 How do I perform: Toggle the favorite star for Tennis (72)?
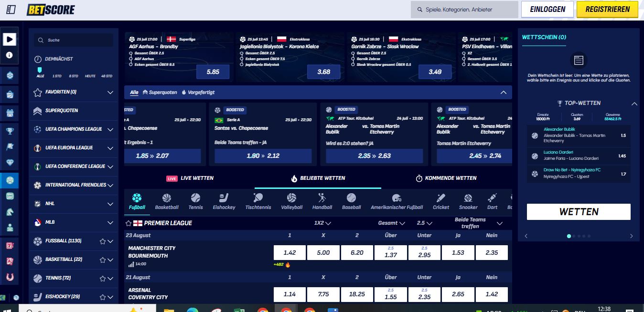pyautogui.click(x=102, y=279)
